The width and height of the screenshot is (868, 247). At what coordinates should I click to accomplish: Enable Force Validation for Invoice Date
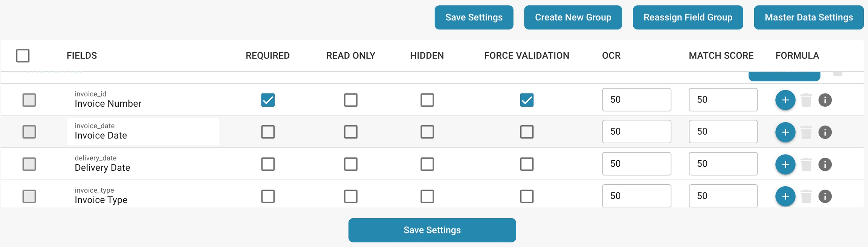[x=527, y=132]
